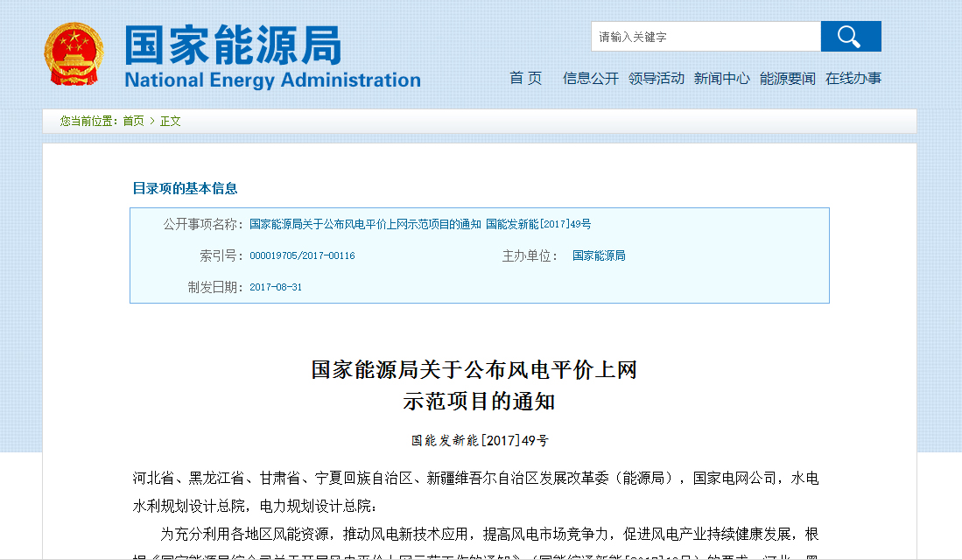Click the 您当前位置 label in breadcrumb bar
The width and height of the screenshot is (962, 560).
coord(88,121)
